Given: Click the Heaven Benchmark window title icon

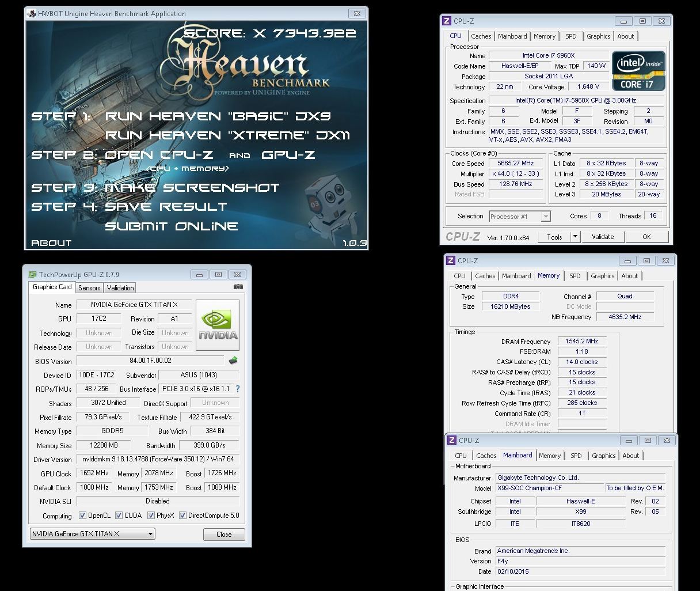Looking at the screenshot, I should point(31,13).
